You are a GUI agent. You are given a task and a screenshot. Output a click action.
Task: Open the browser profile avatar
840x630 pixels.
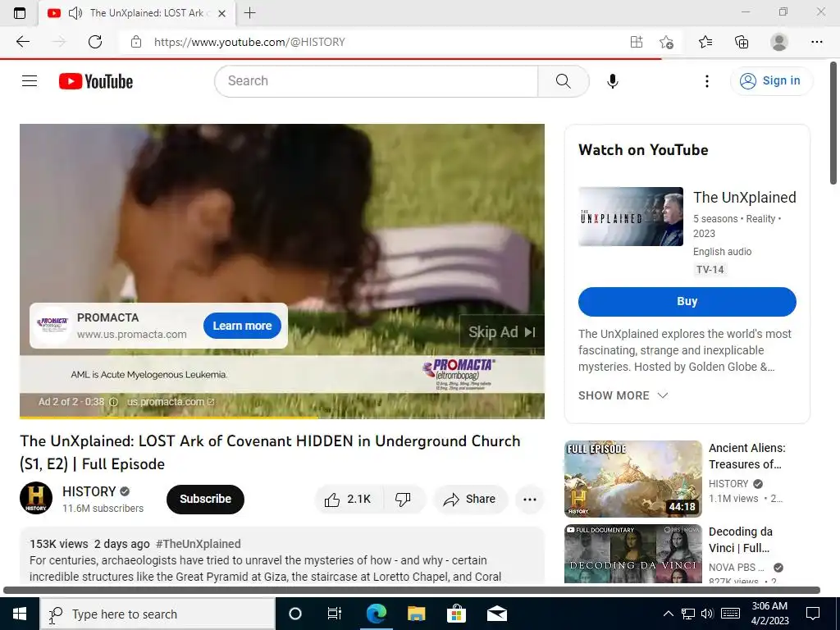[x=779, y=42]
